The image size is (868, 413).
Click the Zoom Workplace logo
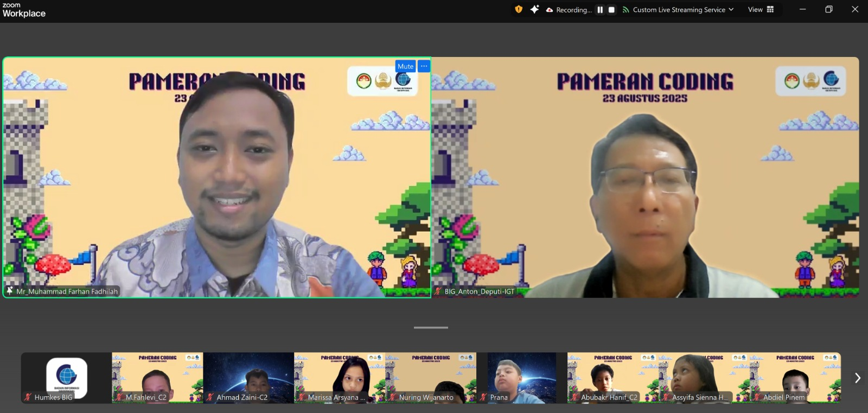click(x=24, y=10)
